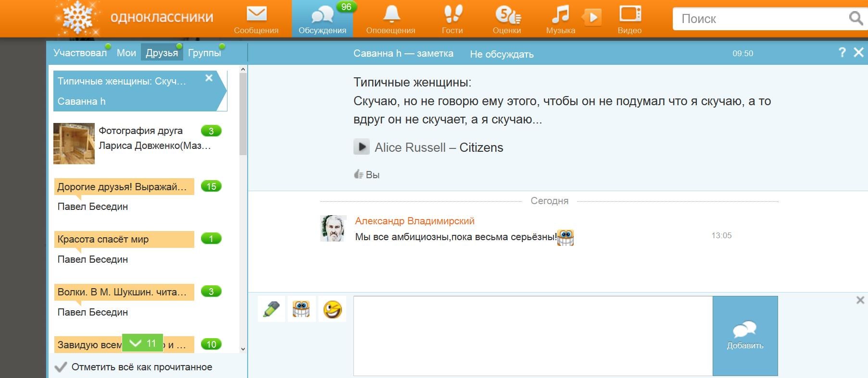Click the pencil text formatting icon
Image resolution: width=868 pixels, height=378 pixels.
click(x=271, y=309)
